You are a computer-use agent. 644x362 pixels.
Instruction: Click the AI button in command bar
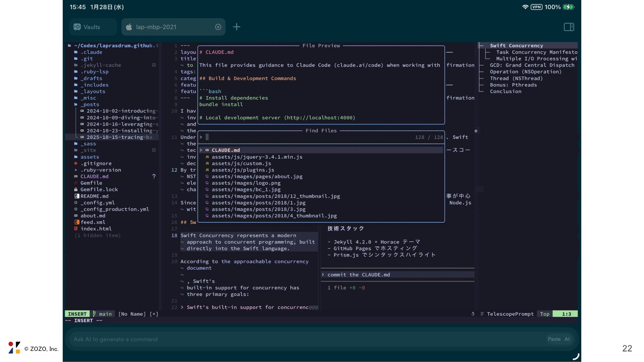click(567, 339)
